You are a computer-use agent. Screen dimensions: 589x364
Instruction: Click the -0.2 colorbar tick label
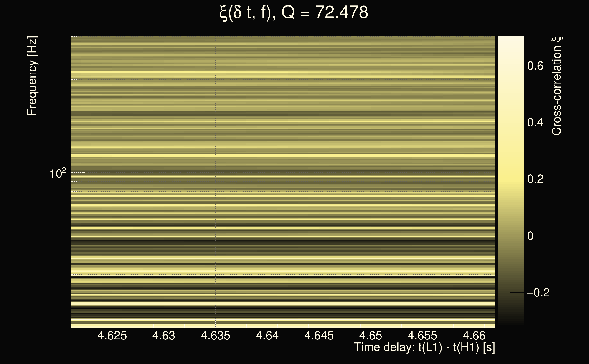tap(538, 293)
